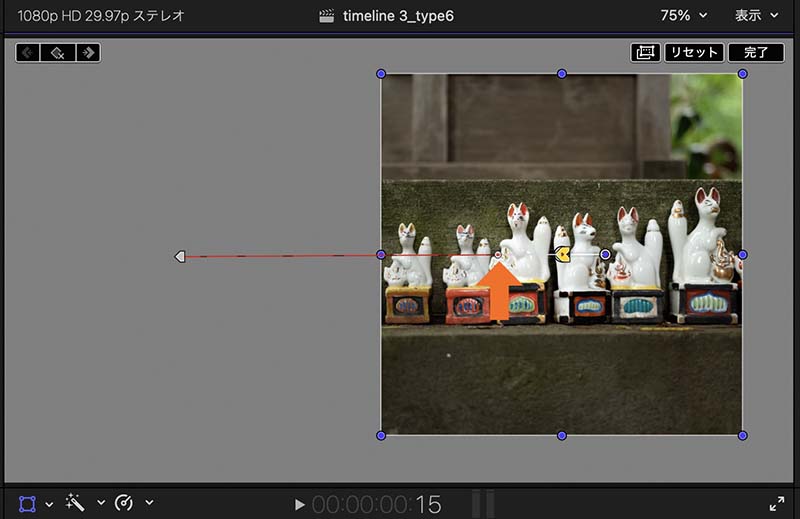Click the fox statue image in viewer
Viewport: 800px width, 519px height.
(562, 255)
